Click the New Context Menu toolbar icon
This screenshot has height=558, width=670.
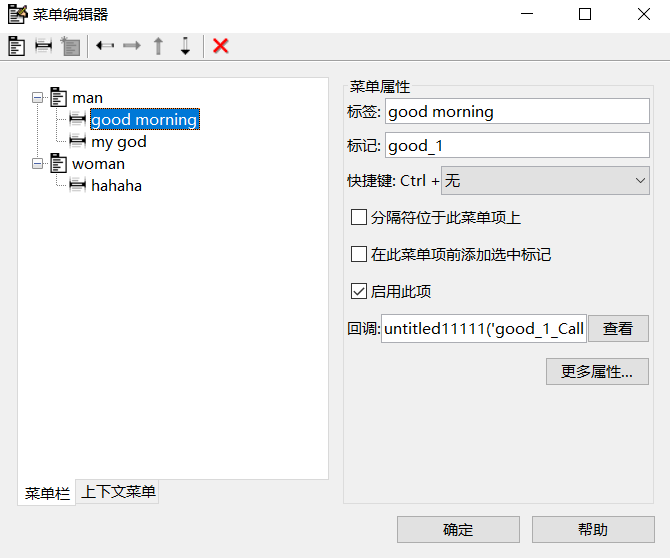[71, 46]
